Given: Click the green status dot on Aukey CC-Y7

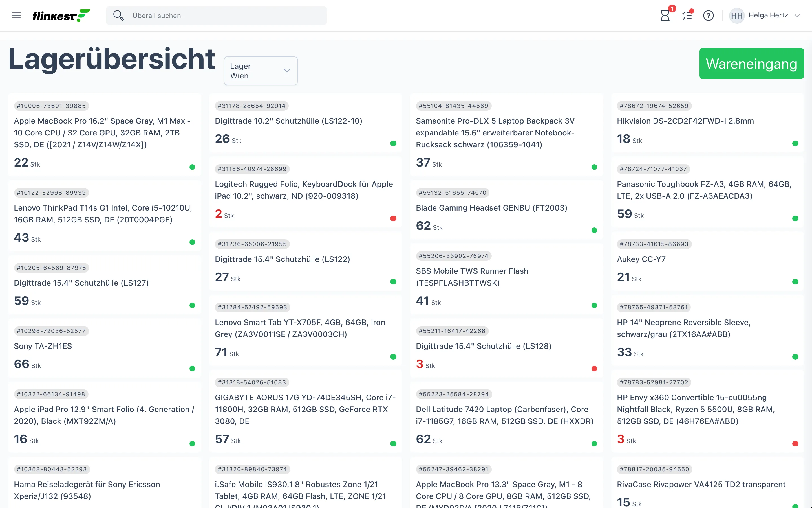Looking at the screenshot, I should pyautogui.click(x=795, y=282).
